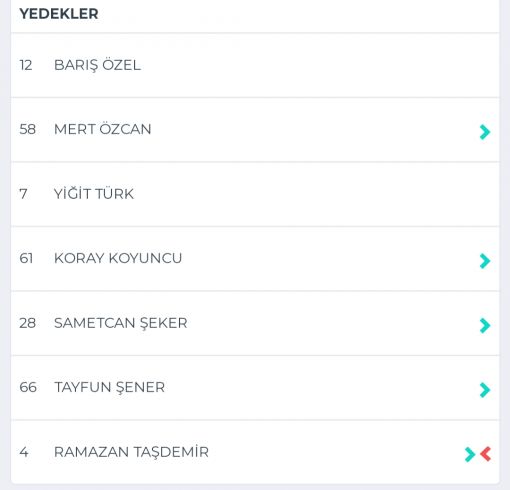Click the green sub-in arrow for Ramazan Taşdemir
Screen dimensions: 510x490
tap(470, 454)
